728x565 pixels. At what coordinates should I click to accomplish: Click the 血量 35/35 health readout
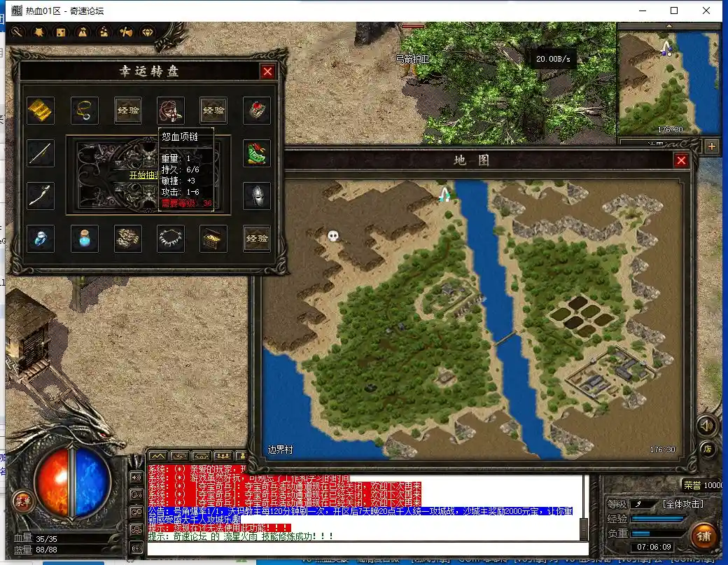pyautogui.click(x=35, y=538)
